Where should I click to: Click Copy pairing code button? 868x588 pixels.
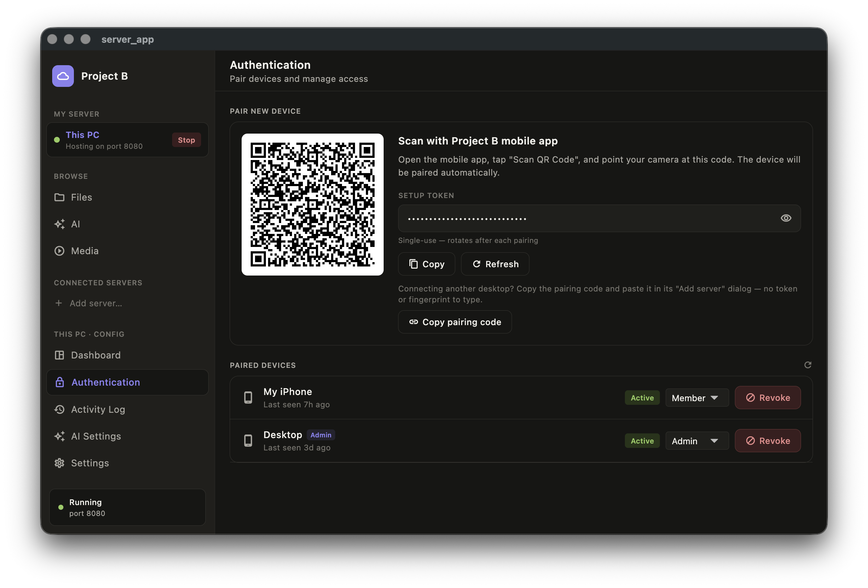coord(455,322)
